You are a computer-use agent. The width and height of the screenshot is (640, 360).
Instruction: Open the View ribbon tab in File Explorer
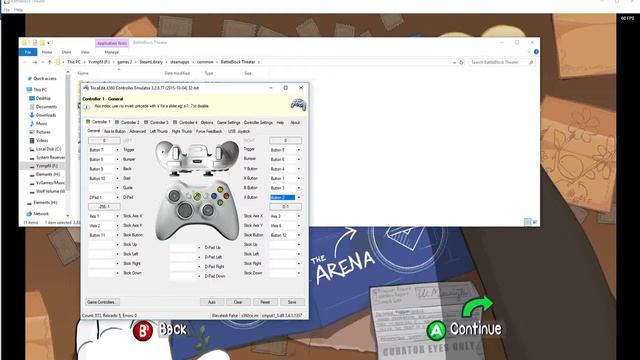coord(85,52)
